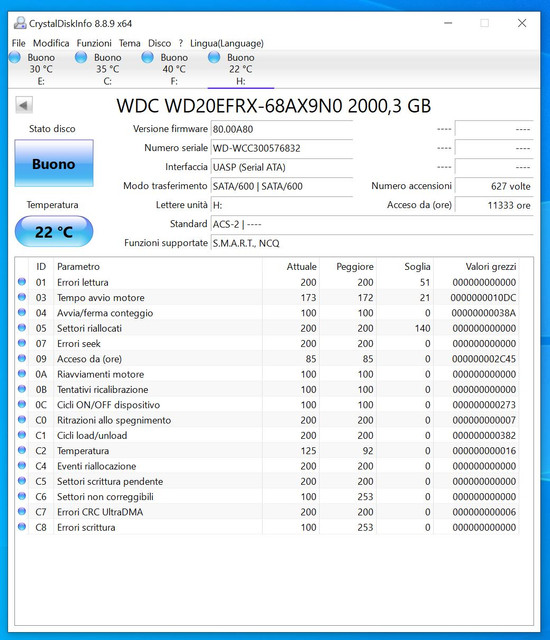Open the Disco menu
Viewport: 550px width, 640px height.
point(160,43)
